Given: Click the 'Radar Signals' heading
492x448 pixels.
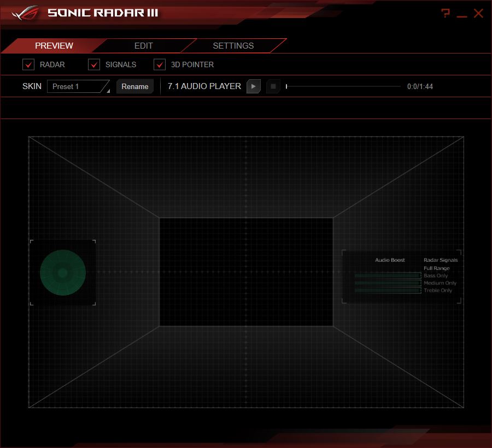Looking at the screenshot, I should pos(441,260).
